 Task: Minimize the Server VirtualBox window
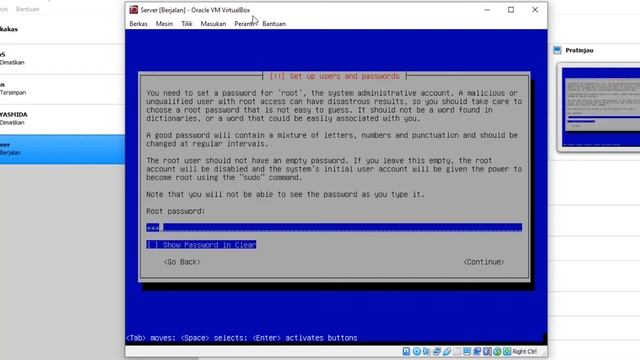tap(487, 10)
